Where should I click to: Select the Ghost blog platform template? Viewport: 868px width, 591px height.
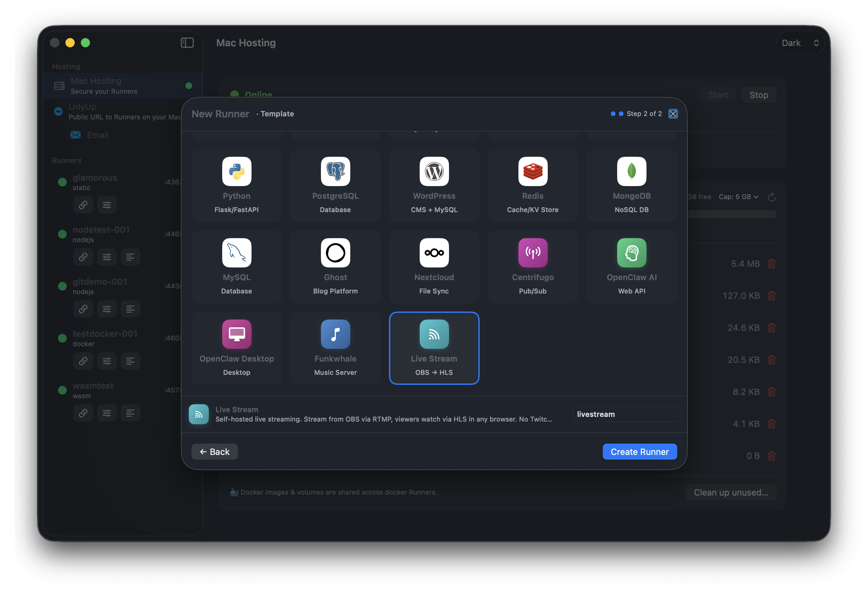click(335, 266)
